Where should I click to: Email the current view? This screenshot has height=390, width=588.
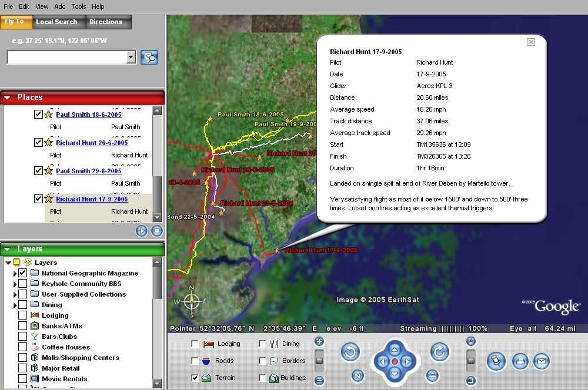click(542, 361)
